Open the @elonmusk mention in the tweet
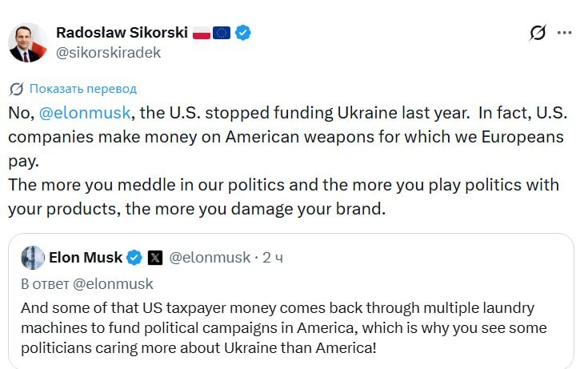588x369 pixels. (x=85, y=113)
